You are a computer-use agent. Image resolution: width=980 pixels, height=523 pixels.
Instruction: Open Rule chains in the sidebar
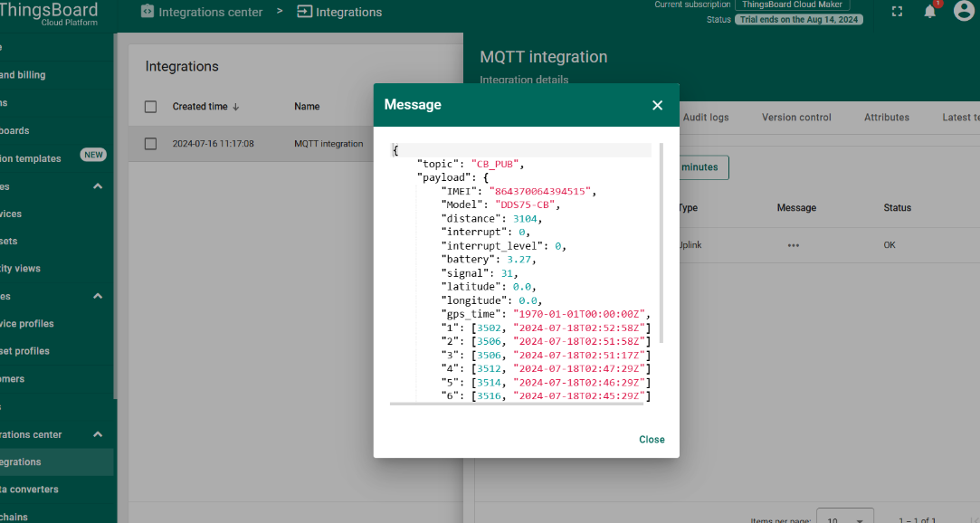click(x=57, y=517)
